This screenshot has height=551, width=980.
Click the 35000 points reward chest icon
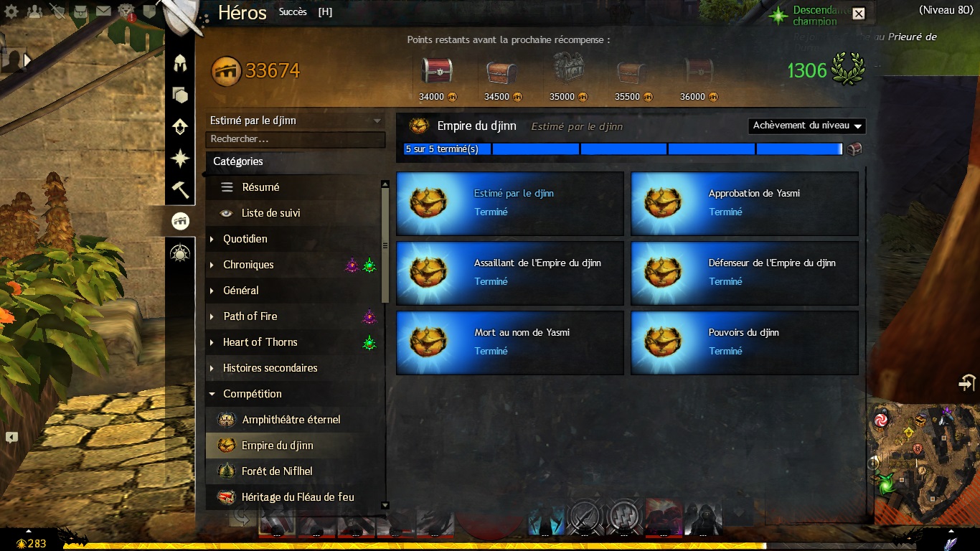pyautogui.click(x=567, y=70)
